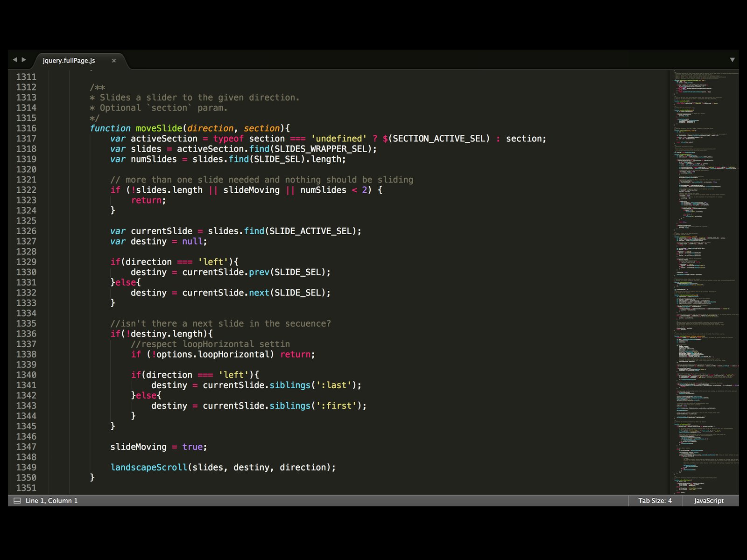Click line number 1316 in gutter
747x560 pixels.
26,128
